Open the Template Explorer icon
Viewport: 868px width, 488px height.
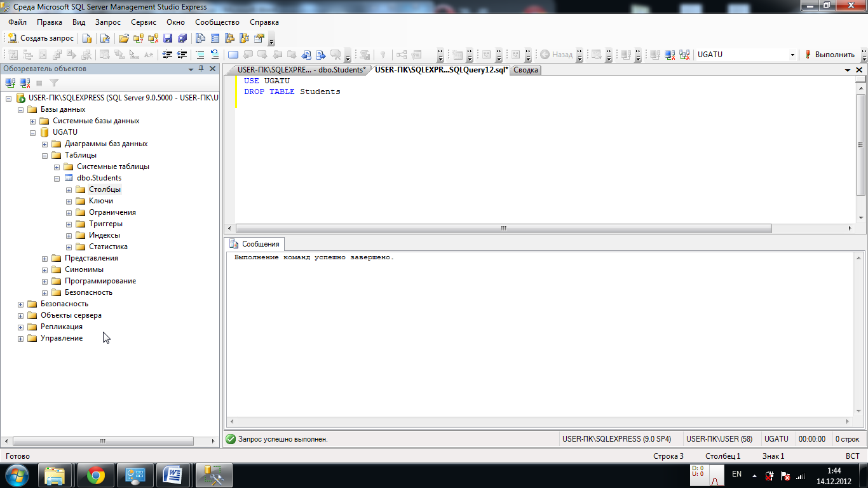244,38
